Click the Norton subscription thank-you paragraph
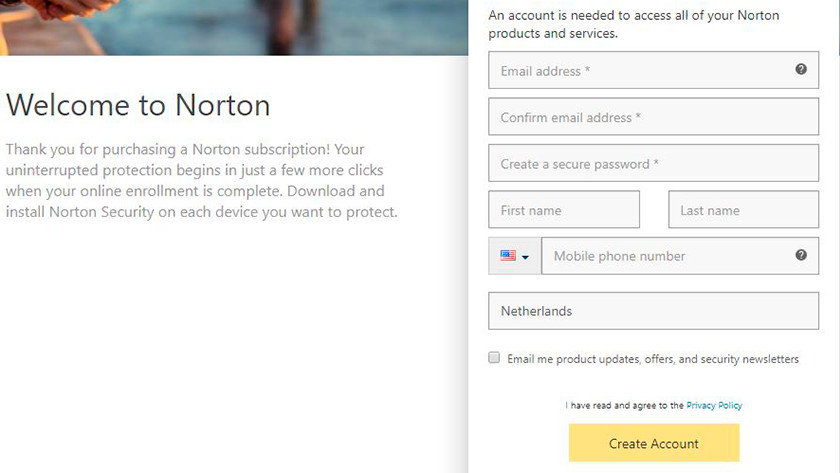The image size is (840, 473). pyautogui.click(x=202, y=181)
